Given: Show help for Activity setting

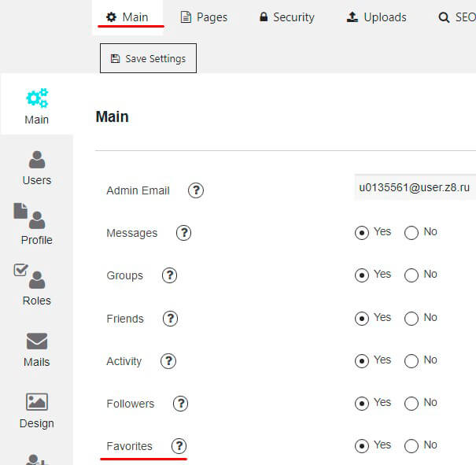Looking at the screenshot, I should [168, 361].
